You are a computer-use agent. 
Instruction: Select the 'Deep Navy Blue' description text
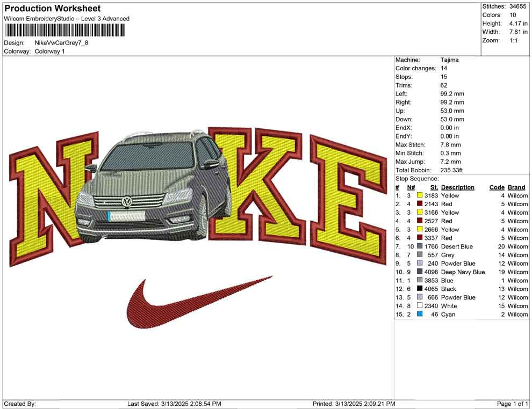463,272
